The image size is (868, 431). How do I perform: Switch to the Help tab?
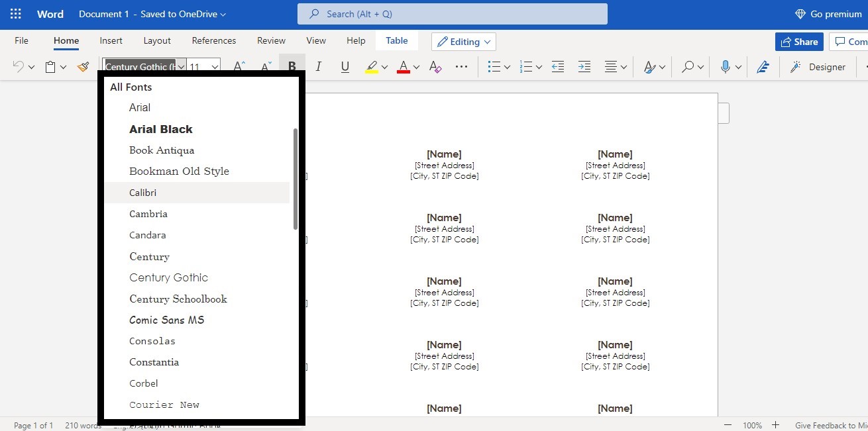click(356, 40)
